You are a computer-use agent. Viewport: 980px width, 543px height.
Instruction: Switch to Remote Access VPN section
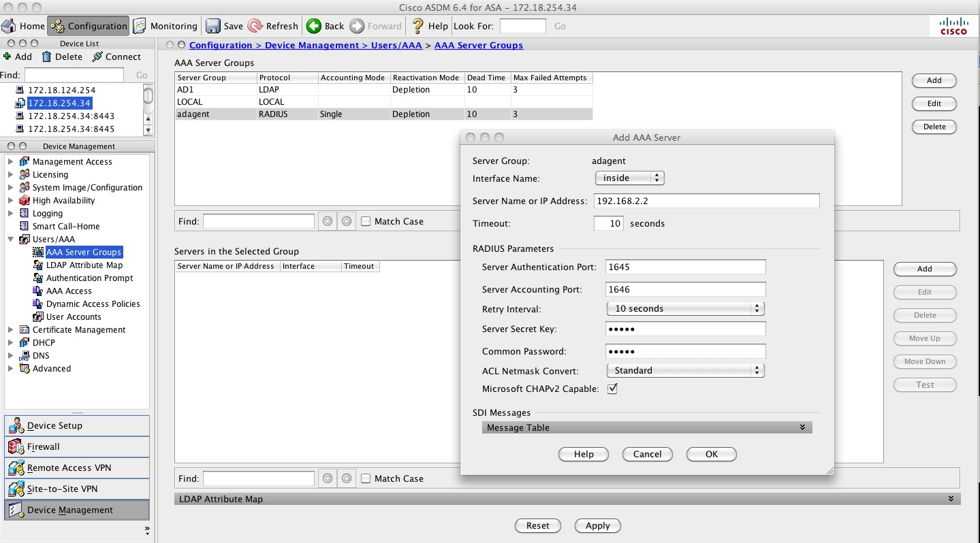77,467
